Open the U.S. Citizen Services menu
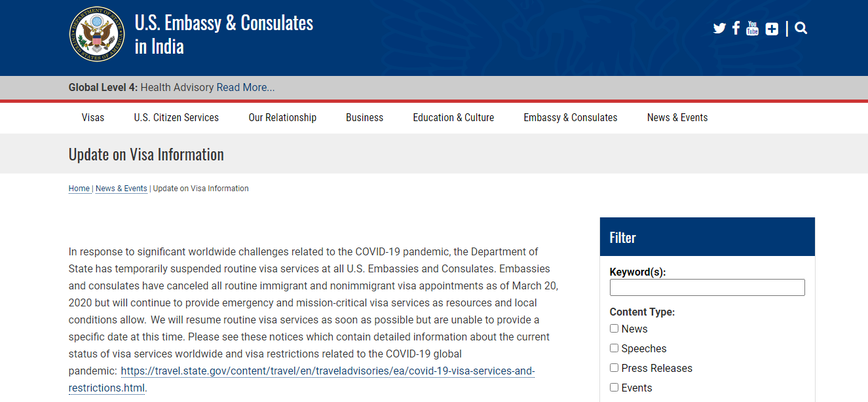This screenshot has width=868, height=402. click(176, 118)
